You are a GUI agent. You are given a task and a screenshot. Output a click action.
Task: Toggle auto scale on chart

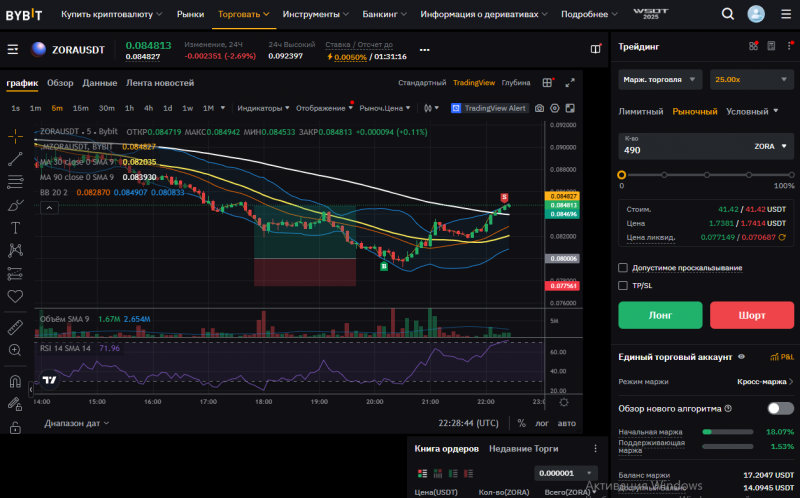566,423
